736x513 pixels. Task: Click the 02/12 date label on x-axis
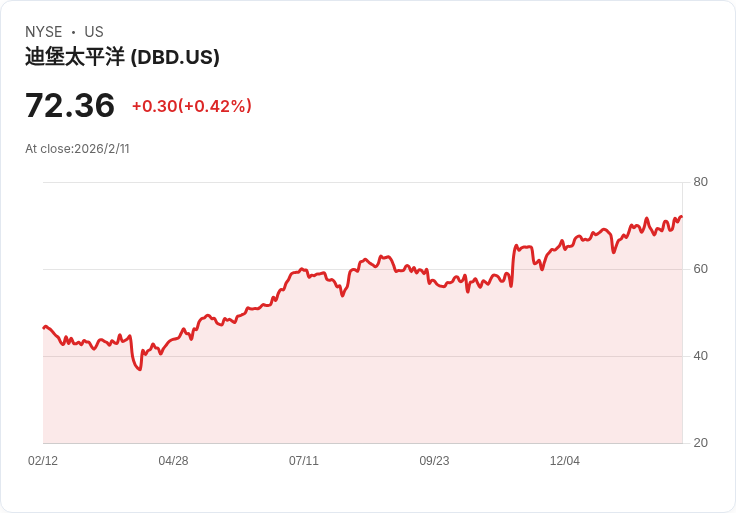point(43,461)
